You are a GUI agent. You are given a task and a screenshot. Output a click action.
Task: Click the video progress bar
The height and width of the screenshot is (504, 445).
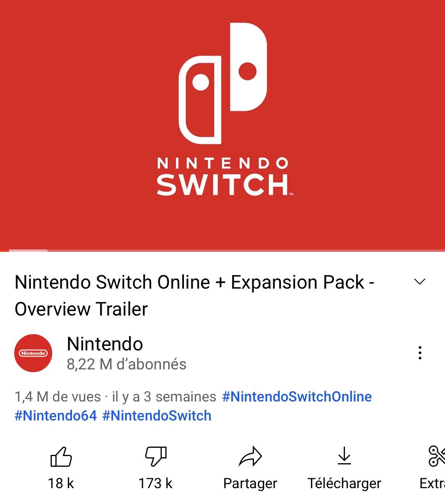[222, 250]
